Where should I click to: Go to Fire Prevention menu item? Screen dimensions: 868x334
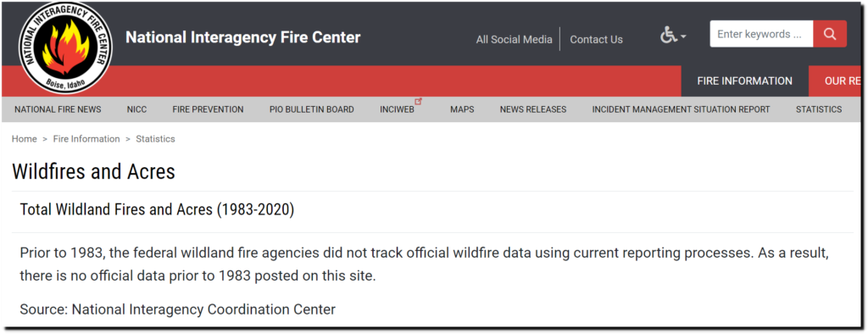tap(209, 109)
